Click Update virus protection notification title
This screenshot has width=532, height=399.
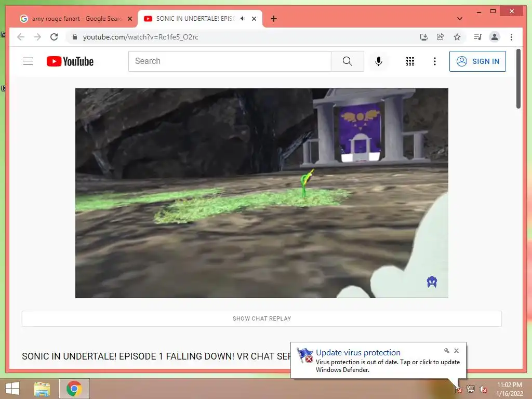(358, 353)
